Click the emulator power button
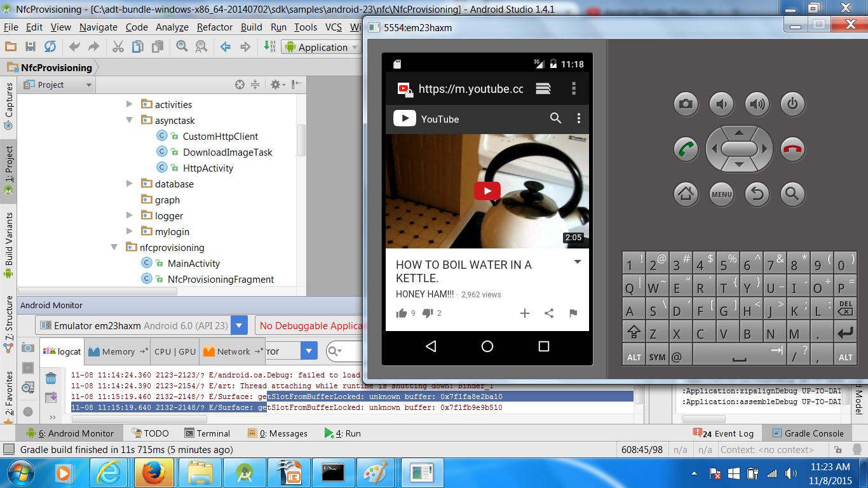 [x=792, y=104]
